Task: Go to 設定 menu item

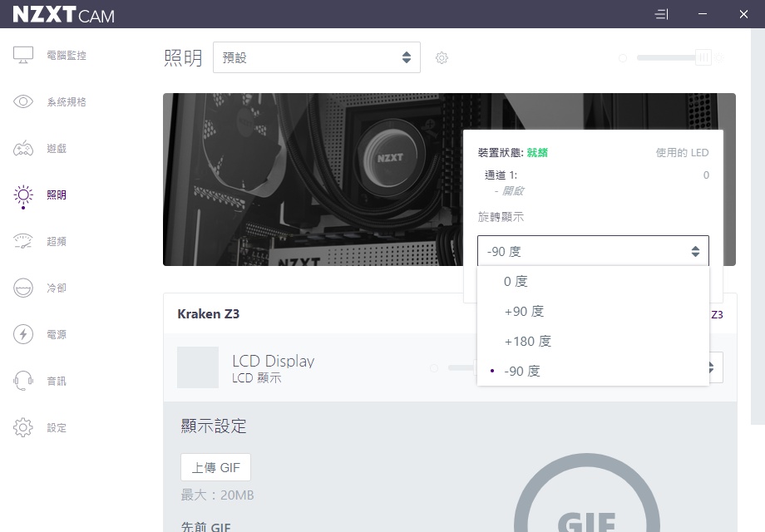Action: [57, 427]
